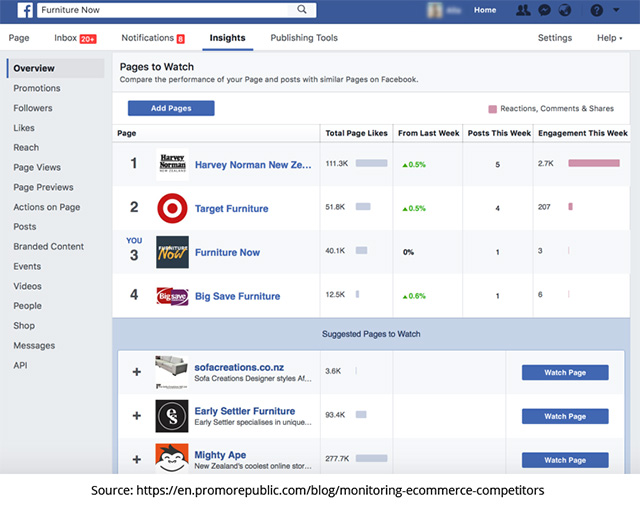This screenshot has width=640, height=505.
Task: Click the plus icon beside Early Settler Furniture
Action: pyautogui.click(x=137, y=416)
